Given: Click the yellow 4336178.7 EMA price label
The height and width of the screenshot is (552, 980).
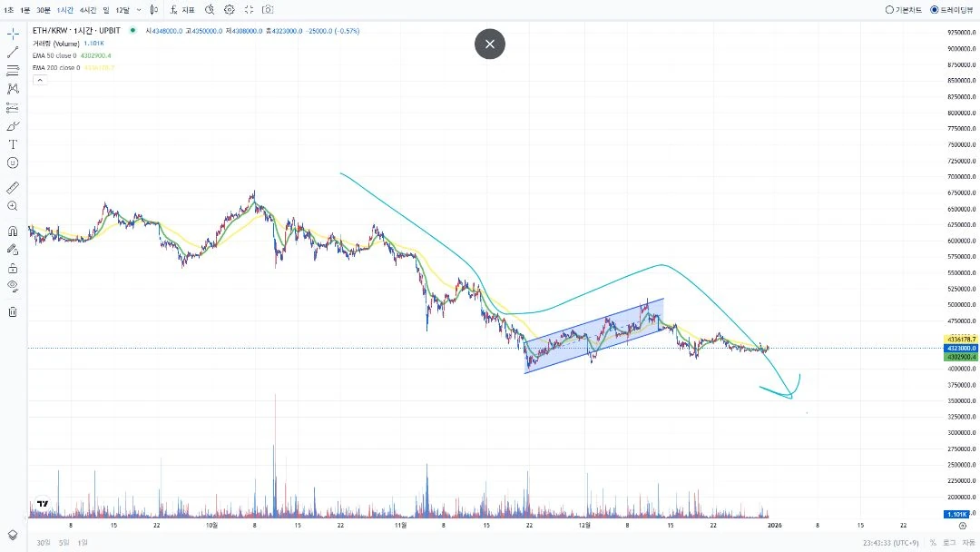Looking at the screenshot, I should click(961, 340).
